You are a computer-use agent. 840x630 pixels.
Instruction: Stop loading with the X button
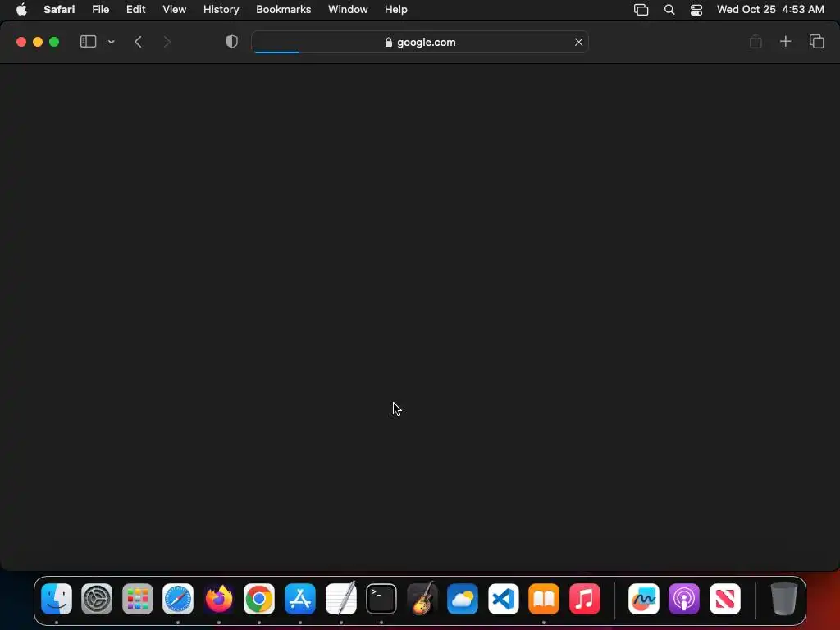578,43
